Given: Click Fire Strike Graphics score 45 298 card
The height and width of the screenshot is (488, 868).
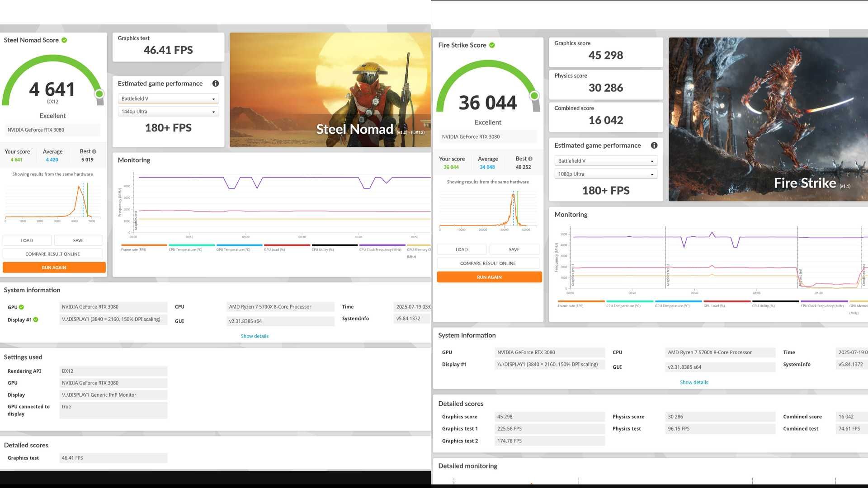Looking at the screenshot, I should click(x=606, y=52).
